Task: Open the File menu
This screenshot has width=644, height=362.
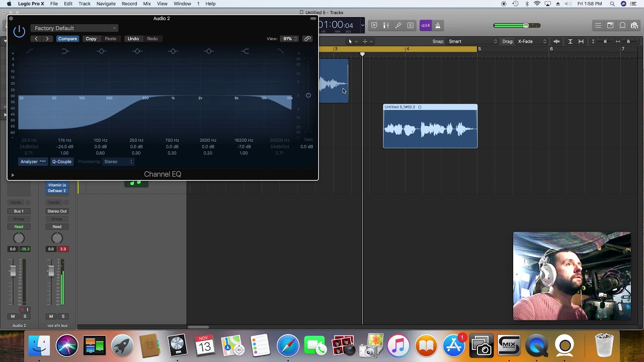Action: 54,4
